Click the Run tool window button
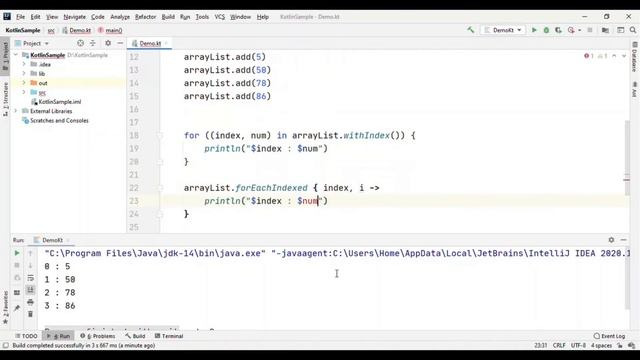 tap(58, 336)
